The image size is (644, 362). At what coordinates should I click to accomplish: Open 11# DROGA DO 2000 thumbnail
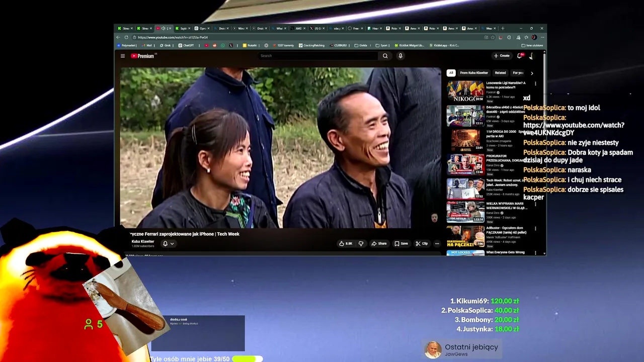point(465,140)
